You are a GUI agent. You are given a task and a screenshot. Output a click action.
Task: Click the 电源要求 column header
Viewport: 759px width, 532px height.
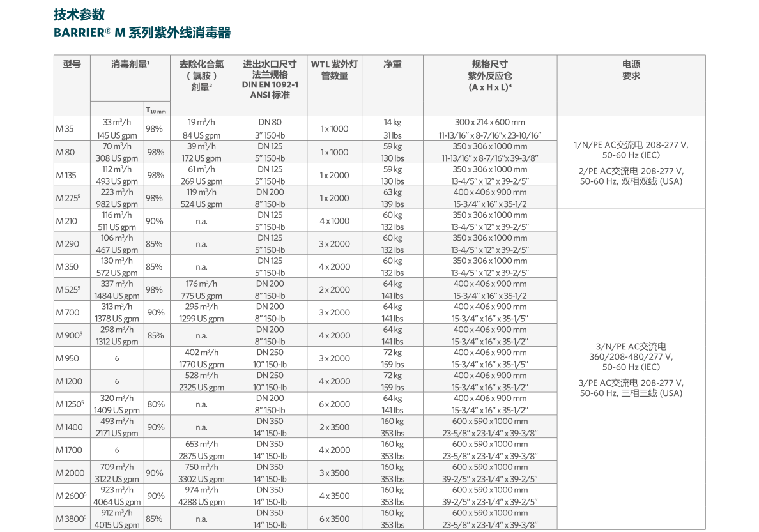coord(631,70)
